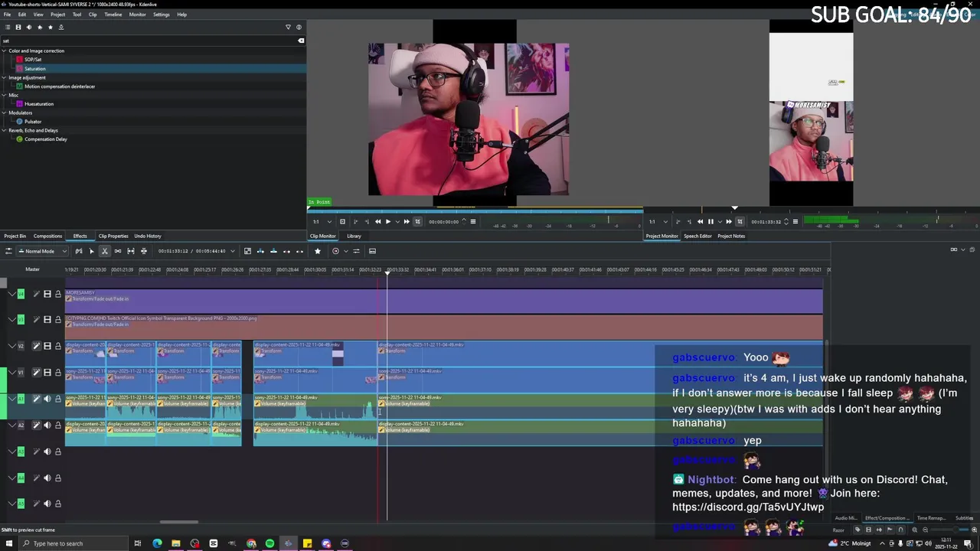This screenshot has width=980, height=551.
Task: Lock video track V1
Action: pyautogui.click(x=57, y=372)
